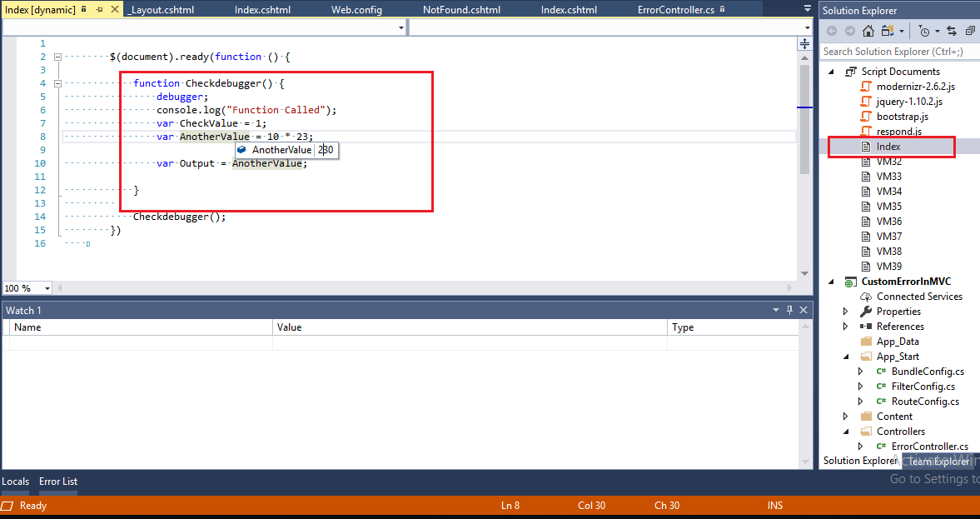Click the pending changes clock icon in Solution Explorer
This screenshot has width=980, height=519.
pos(925,31)
